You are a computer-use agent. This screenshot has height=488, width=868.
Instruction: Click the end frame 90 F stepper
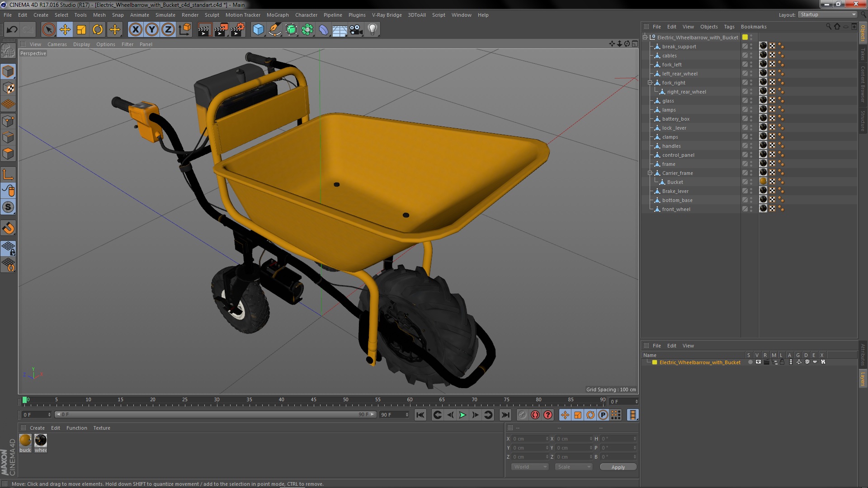(x=407, y=415)
